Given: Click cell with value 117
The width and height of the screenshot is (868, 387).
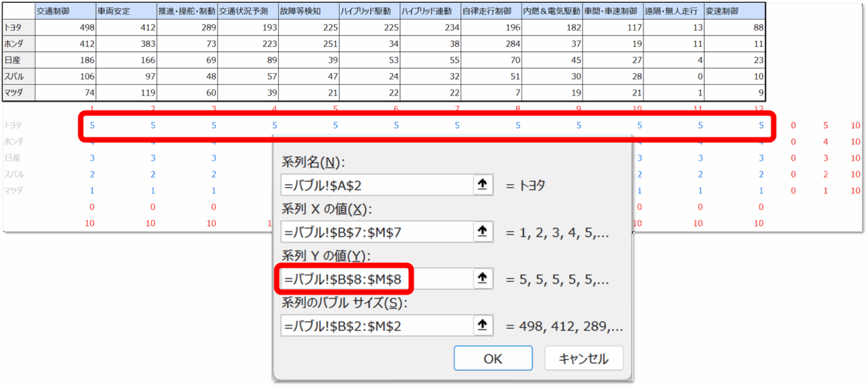Looking at the screenshot, I should coord(613,27).
